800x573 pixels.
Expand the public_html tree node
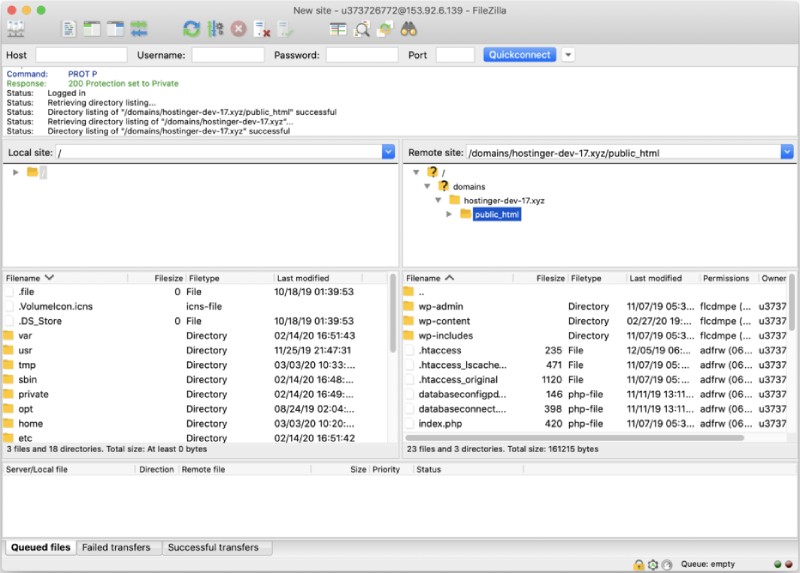tap(449, 214)
